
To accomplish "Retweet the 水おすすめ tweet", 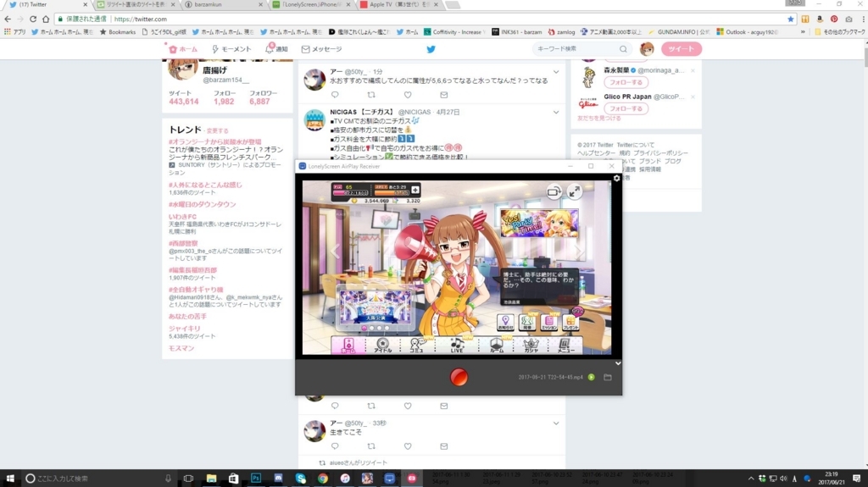I will click(x=371, y=95).
